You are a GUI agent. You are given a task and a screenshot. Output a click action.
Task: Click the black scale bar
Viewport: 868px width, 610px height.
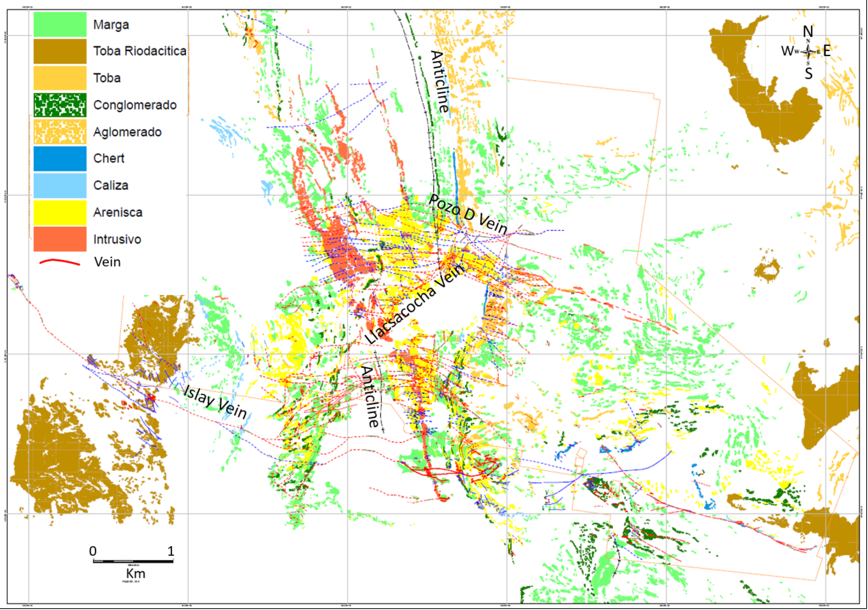point(133,561)
